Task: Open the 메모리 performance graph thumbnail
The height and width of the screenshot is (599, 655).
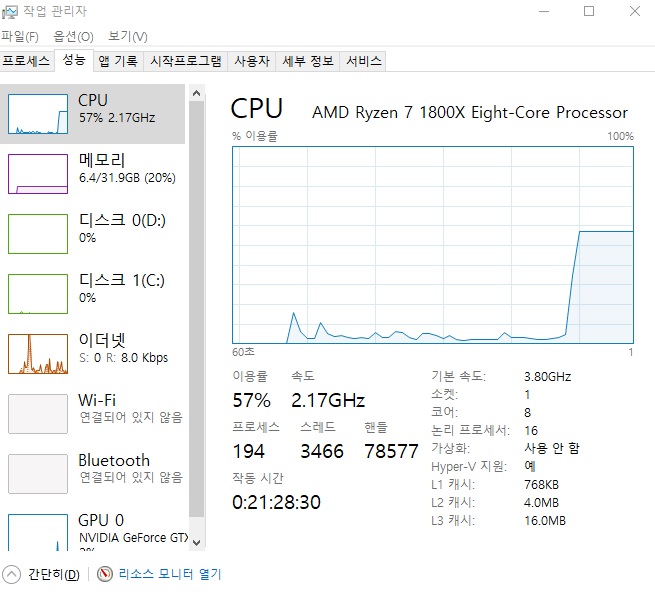Action: pyautogui.click(x=38, y=174)
